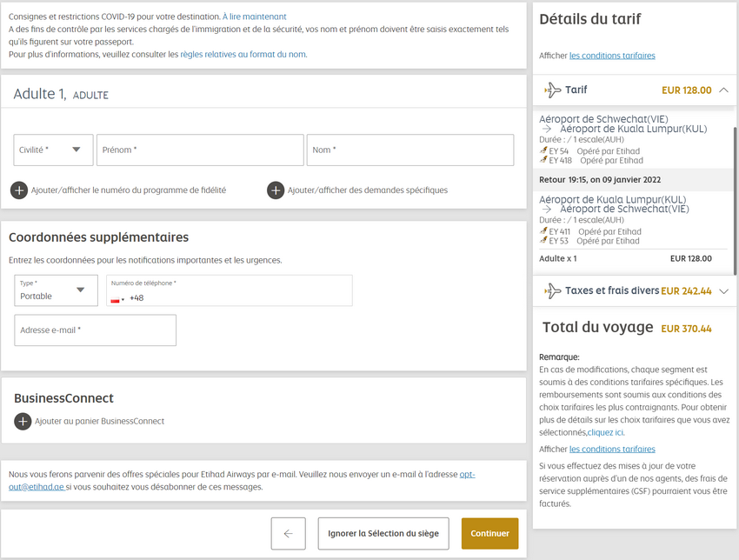The image size is (739, 560).
Task: Click Ignorer la Sélection du siège
Action: [x=383, y=534]
